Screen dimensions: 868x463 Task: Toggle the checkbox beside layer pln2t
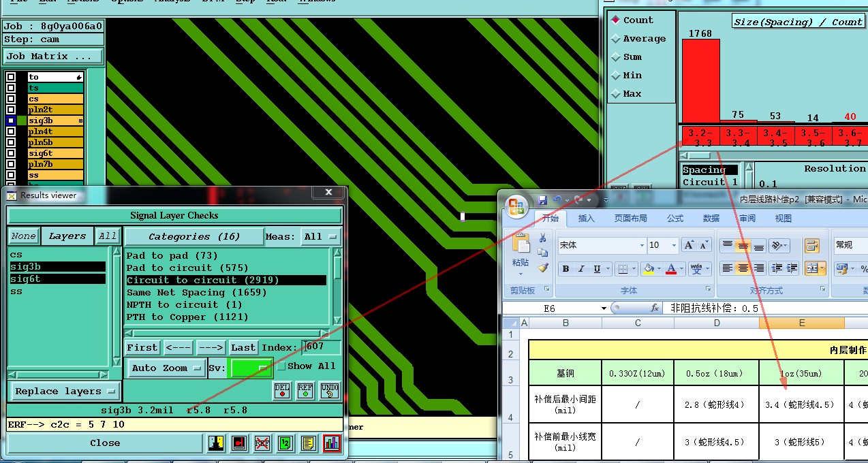tap(11, 110)
